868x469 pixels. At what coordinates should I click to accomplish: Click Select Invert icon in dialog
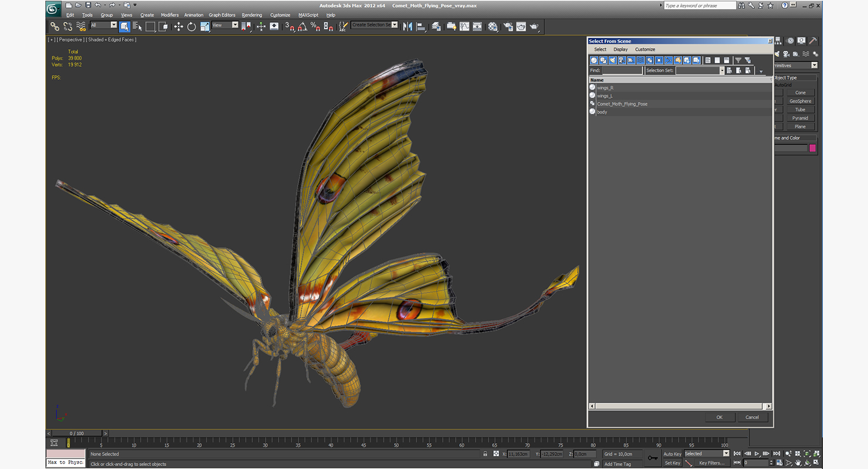coord(727,60)
